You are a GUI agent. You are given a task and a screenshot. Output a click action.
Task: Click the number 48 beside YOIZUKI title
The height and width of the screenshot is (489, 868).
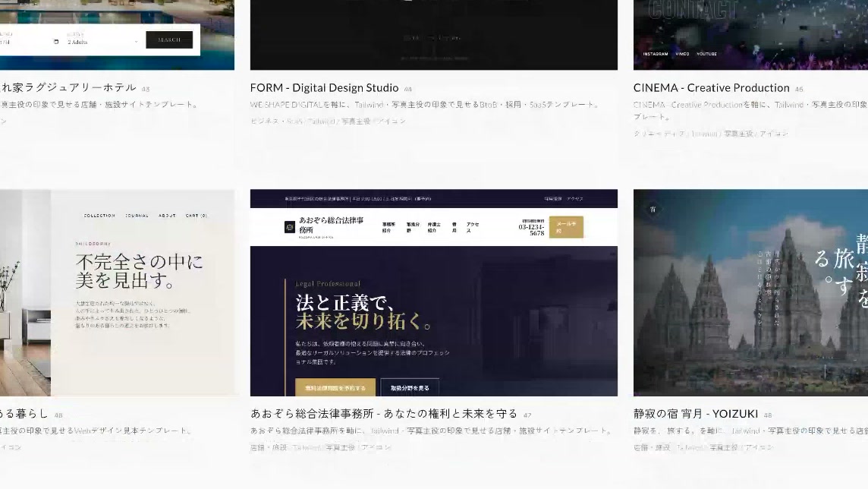pos(768,415)
